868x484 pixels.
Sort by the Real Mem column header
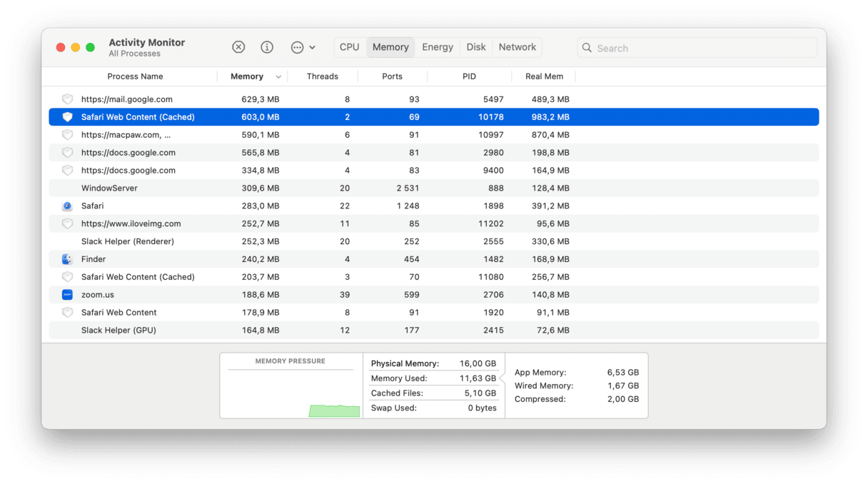point(544,76)
